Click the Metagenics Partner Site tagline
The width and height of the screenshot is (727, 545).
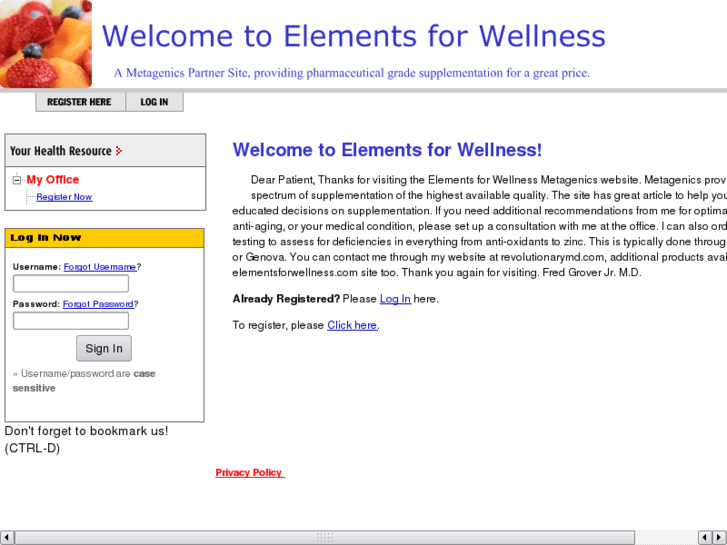pos(351,73)
